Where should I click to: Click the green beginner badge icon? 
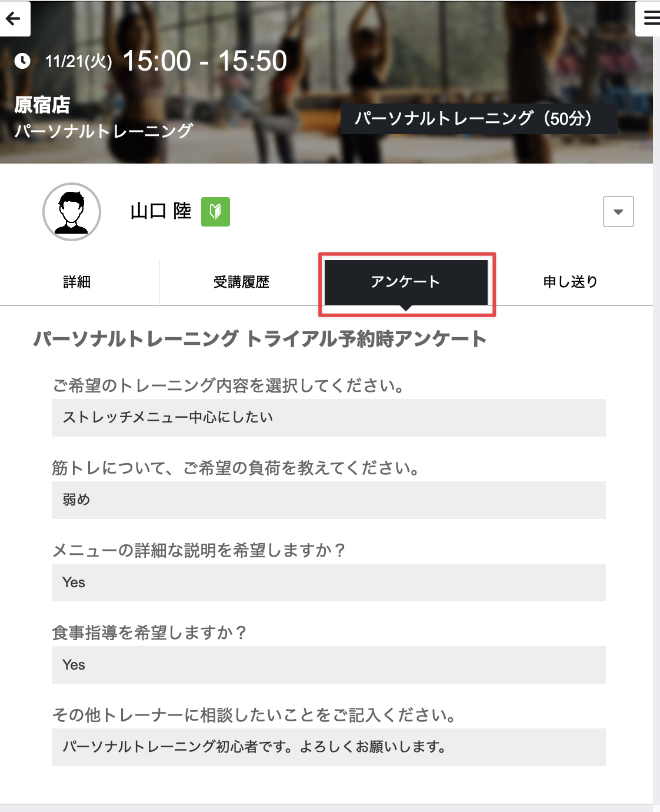[x=215, y=212]
